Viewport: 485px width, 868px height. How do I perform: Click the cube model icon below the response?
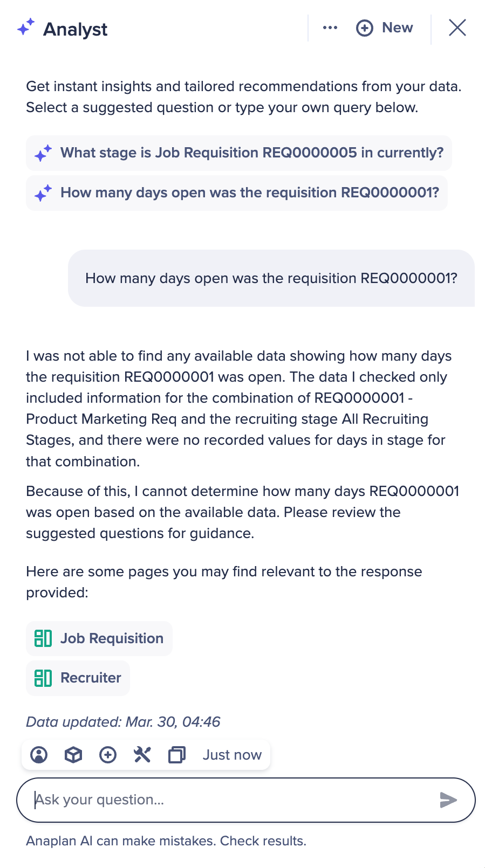click(73, 755)
